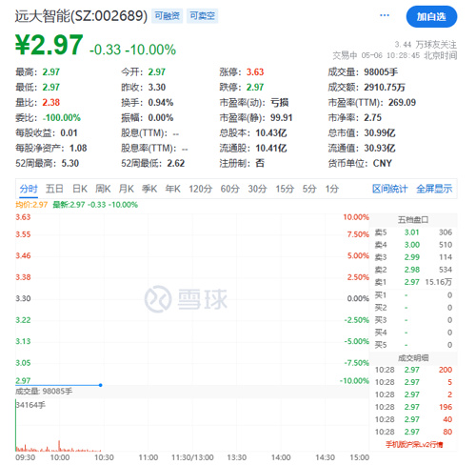
Task: Select the 60分 interval tab
Action: 230,189
